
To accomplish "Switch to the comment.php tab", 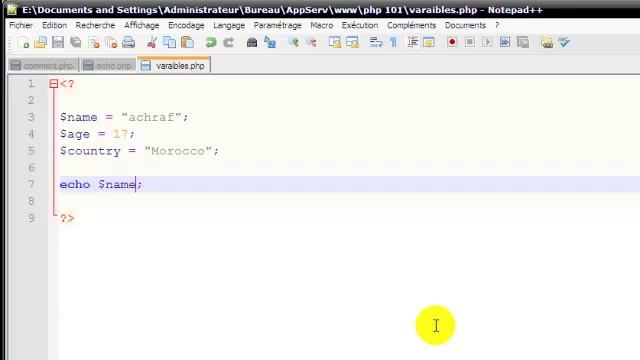I will coord(43,65).
